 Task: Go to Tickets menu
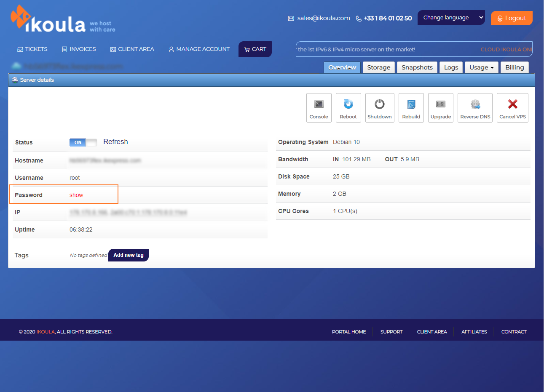(x=32, y=49)
